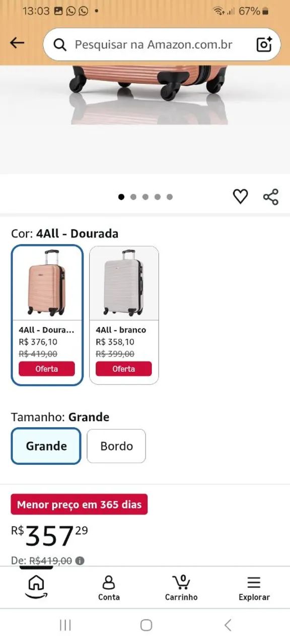Tap the magnifying glass search icon
Image resolution: width=290 pixels, height=644 pixels.
pyautogui.click(x=60, y=45)
